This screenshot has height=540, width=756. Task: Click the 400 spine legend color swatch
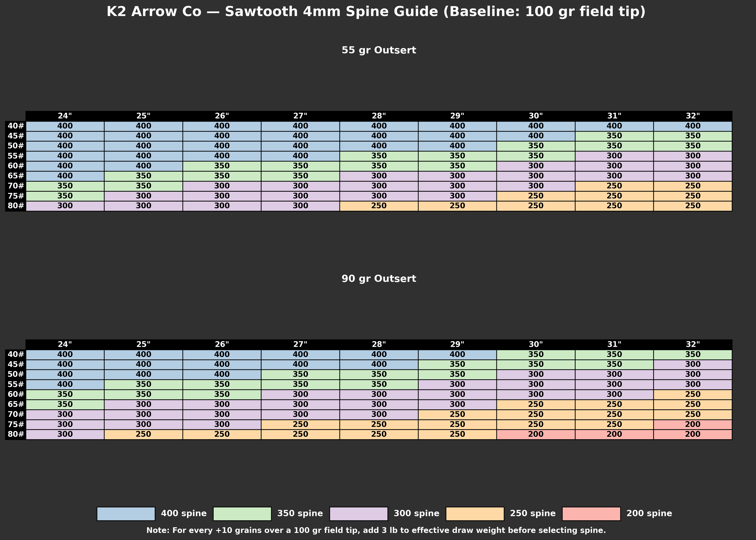coord(126,514)
